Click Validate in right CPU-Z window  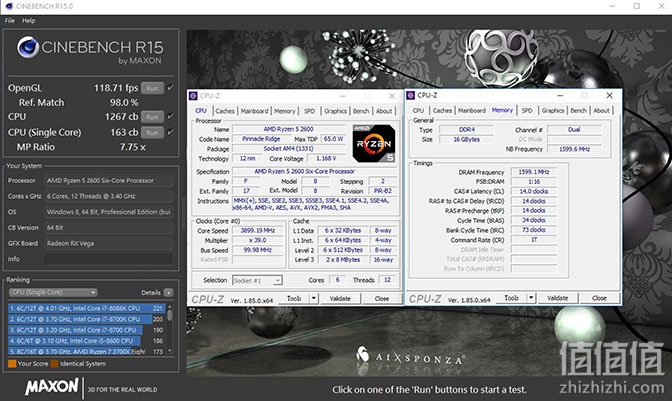pos(558,298)
